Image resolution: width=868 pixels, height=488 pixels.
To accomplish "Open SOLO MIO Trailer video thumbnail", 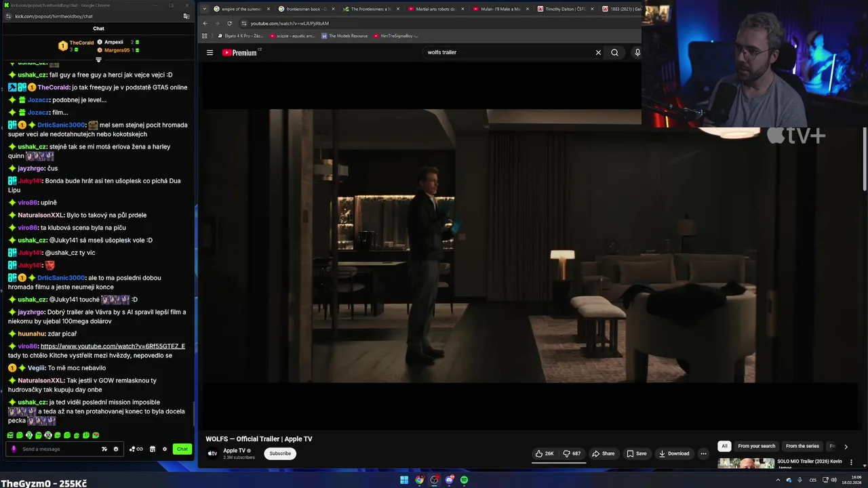I will (746, 464).
